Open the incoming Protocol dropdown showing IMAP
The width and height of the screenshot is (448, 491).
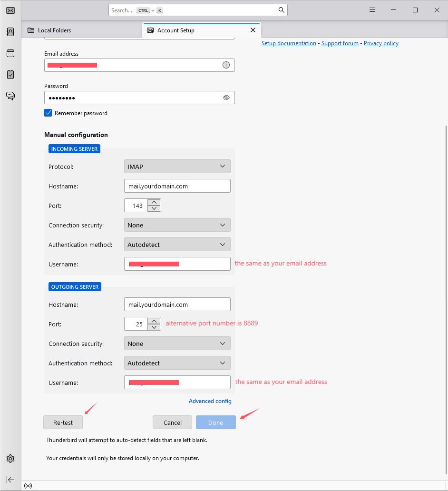pos(177,166)
